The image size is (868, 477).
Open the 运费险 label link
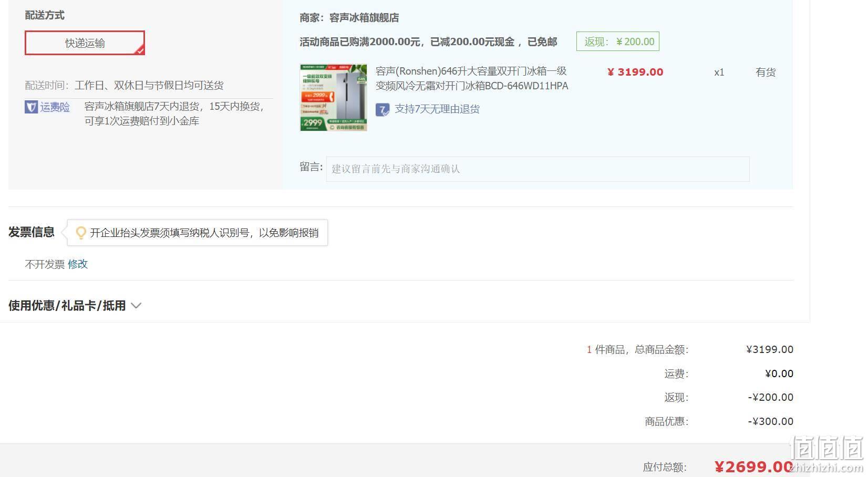coord(55,107)
